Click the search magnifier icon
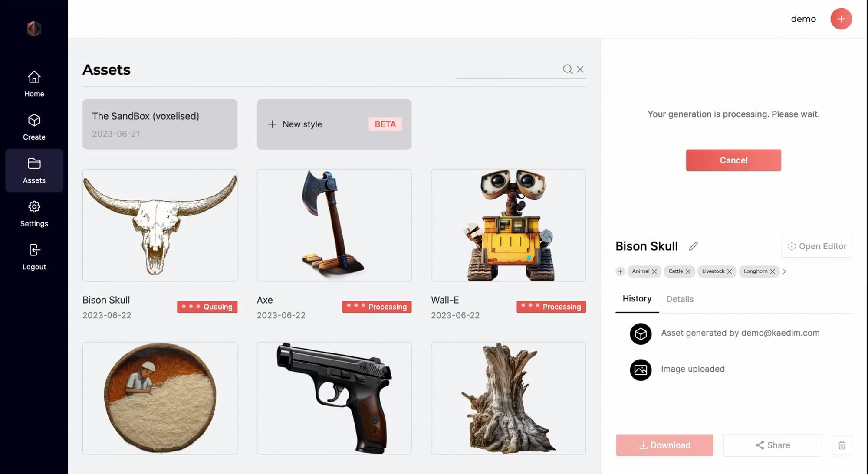Screen dimensions: 868x474 pos(567,69)
